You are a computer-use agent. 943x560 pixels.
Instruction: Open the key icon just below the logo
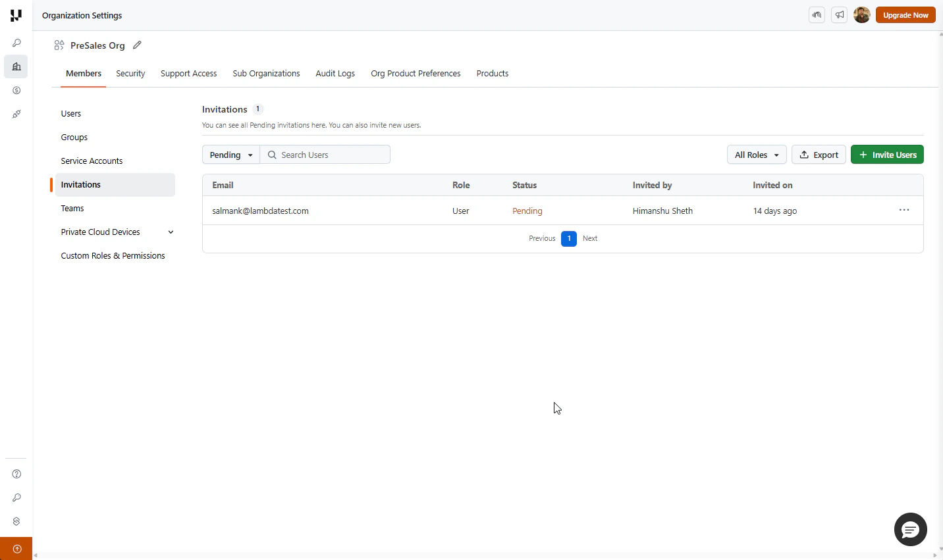pyautogui.click(x=16, y=43)
